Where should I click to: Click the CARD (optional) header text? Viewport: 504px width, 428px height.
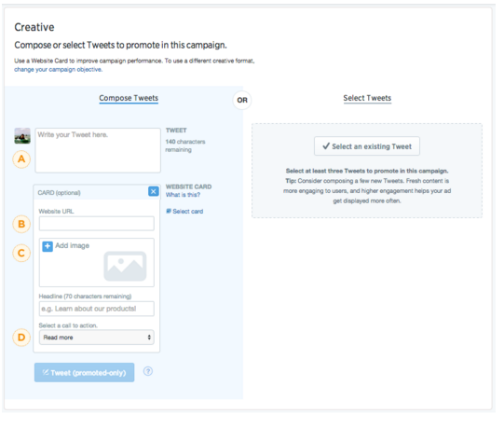[59, 193]
